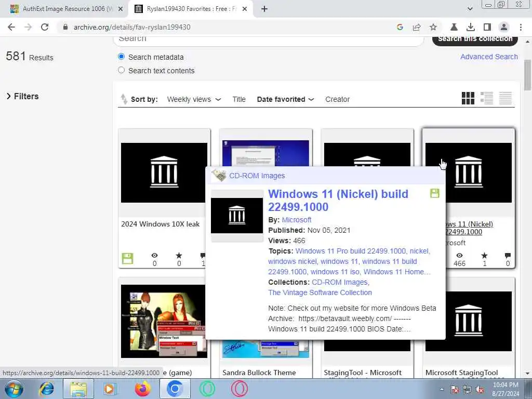This screenshot has width=532, height=399.
Task: Sort results by Title
Action: 239,99
